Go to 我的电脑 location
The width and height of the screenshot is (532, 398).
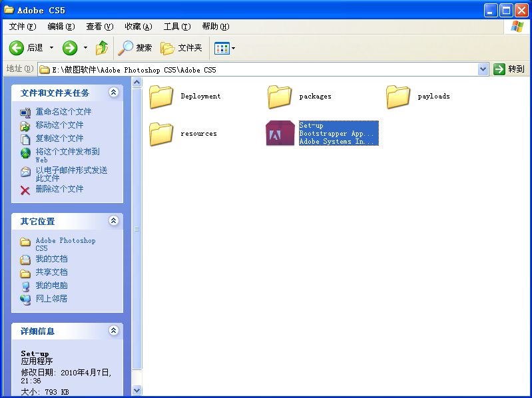pos(51,285)
